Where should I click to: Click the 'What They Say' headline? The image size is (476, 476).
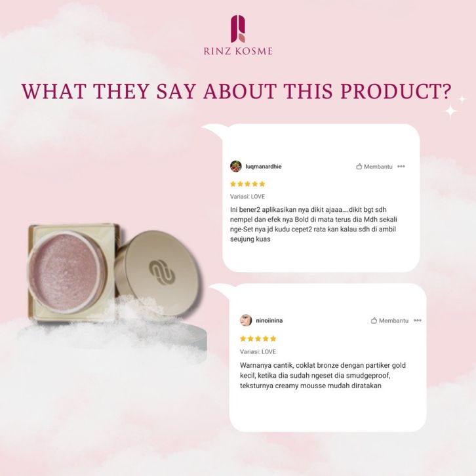(237, 90)
